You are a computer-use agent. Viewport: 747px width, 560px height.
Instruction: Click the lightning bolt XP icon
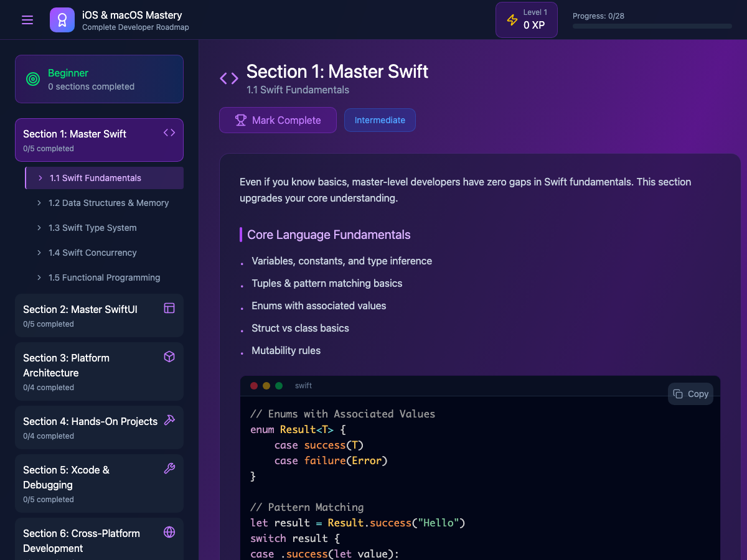click(x=512, y=20)
